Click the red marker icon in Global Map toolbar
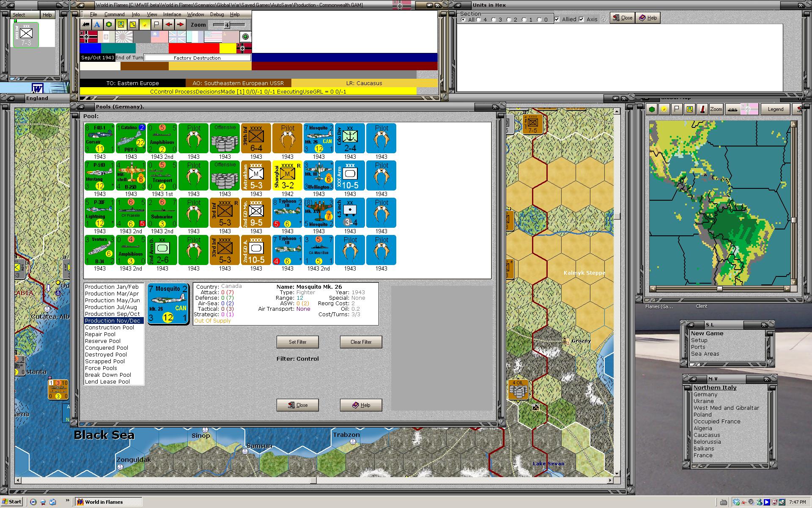The width and height of the screenshot is (812, 508). tap(702, 109)
